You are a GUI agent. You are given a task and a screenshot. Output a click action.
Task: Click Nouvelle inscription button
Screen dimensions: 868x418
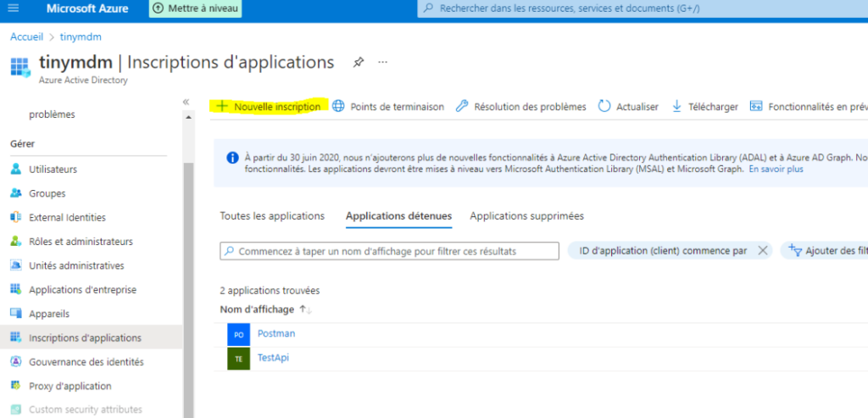click(x=269, y=106)
